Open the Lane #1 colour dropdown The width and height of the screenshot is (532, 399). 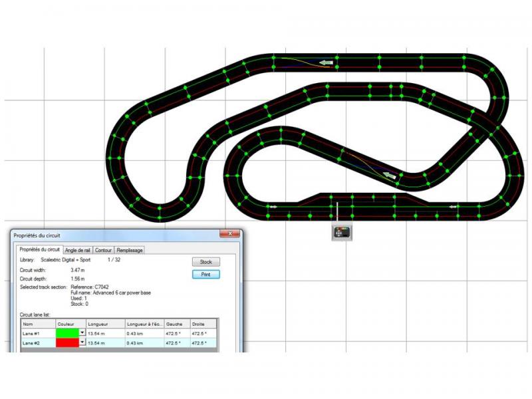pyautogui.click(x=83, y=332)
